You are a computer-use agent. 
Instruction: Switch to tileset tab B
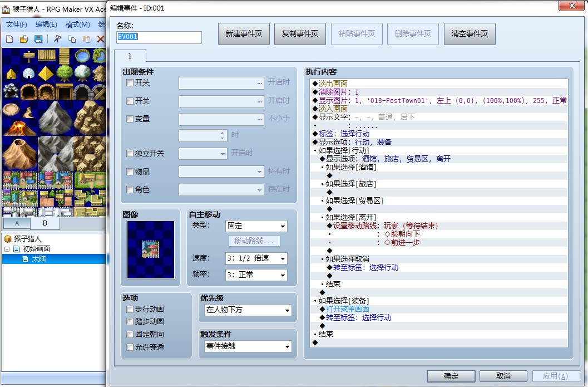pos(45,223)
